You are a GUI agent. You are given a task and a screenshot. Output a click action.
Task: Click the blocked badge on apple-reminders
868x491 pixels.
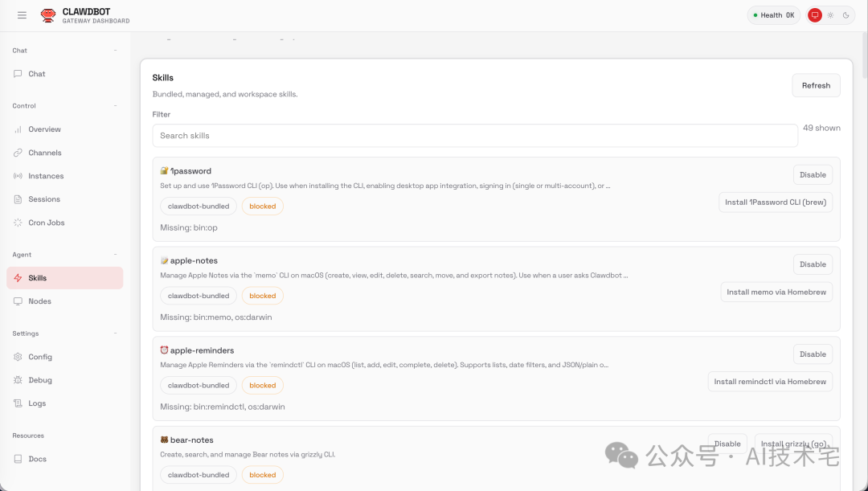tap(262, 385)
